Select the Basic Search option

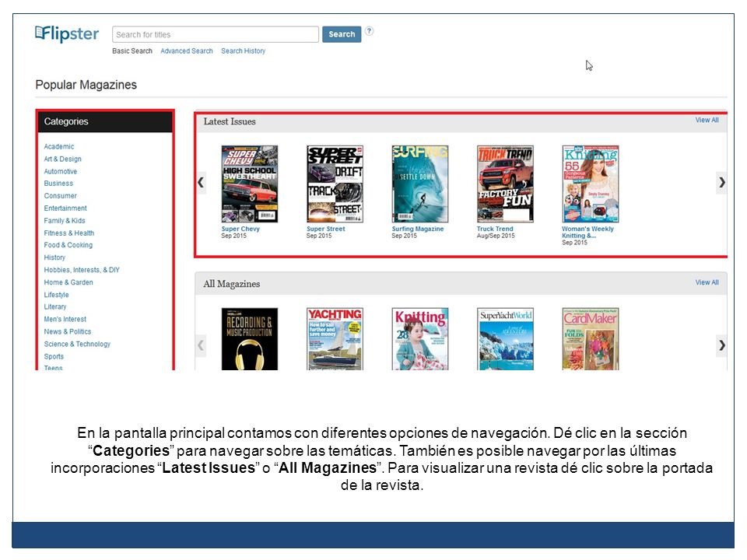click(132, 51)
